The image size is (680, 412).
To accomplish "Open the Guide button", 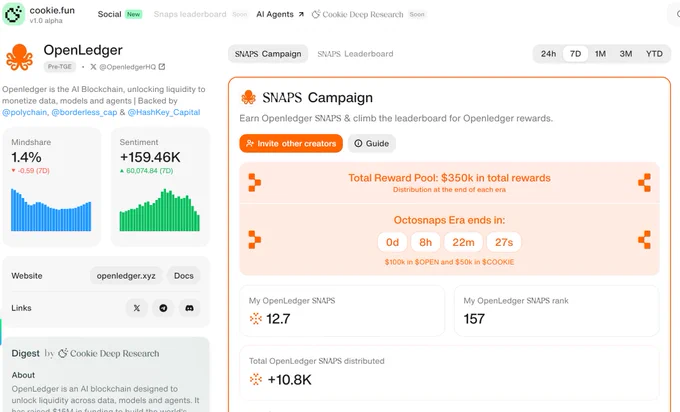I will pos(372,144).
